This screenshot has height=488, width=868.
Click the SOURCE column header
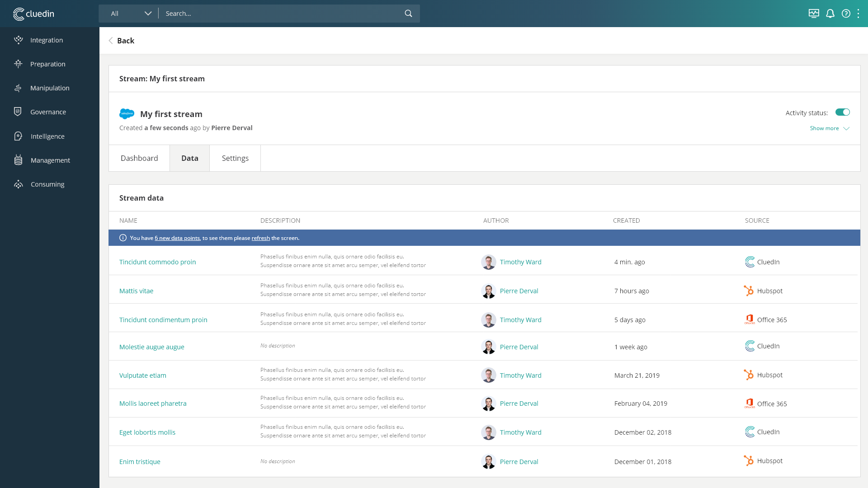point(757,221)
